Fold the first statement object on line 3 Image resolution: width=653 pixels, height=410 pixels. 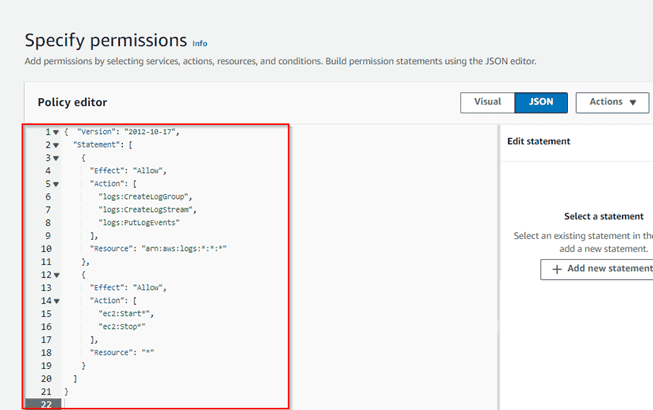[x=55, y=158]
